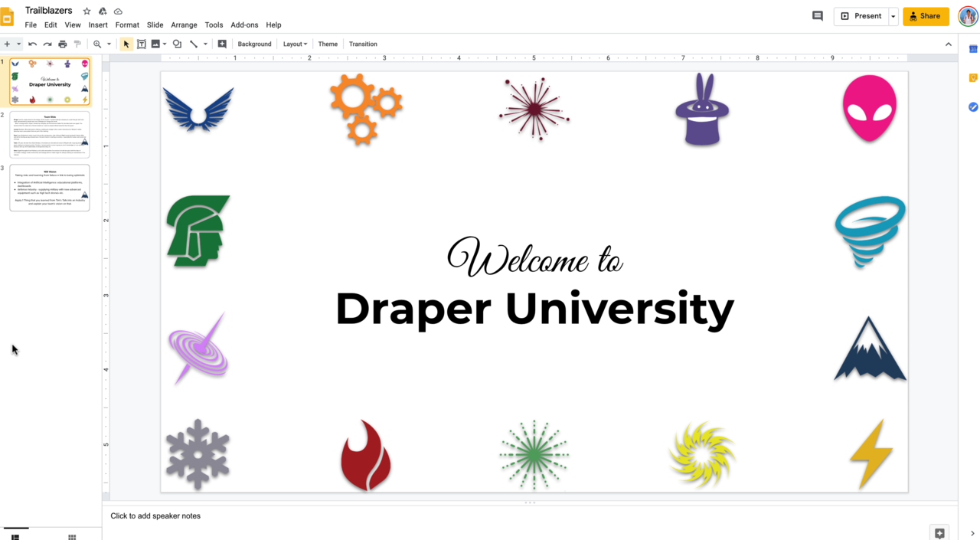
Task: Click to add speaker notes
Action: pos(155,516)
